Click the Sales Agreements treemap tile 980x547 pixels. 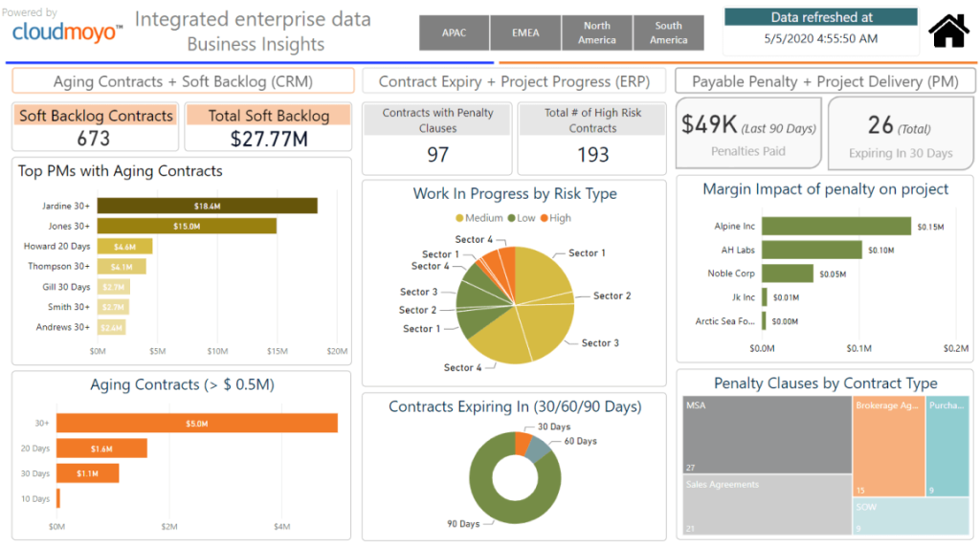767,504
